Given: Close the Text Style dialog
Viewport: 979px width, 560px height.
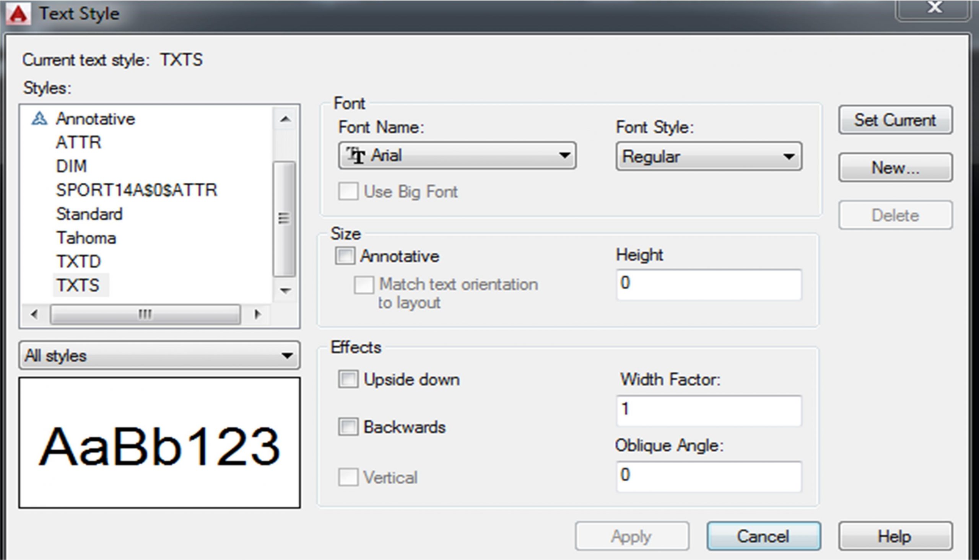Looking at the screenshot, I should tap(934, 8).
